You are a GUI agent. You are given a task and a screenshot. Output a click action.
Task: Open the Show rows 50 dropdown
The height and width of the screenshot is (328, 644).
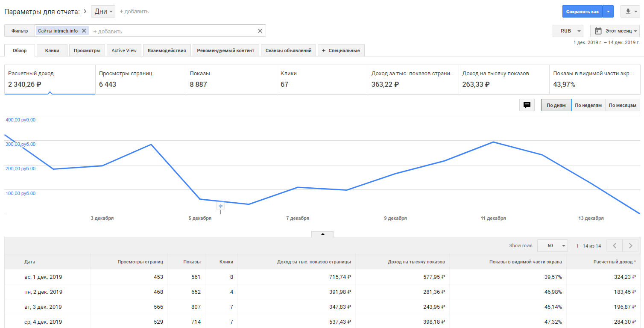tap(552, 245)
